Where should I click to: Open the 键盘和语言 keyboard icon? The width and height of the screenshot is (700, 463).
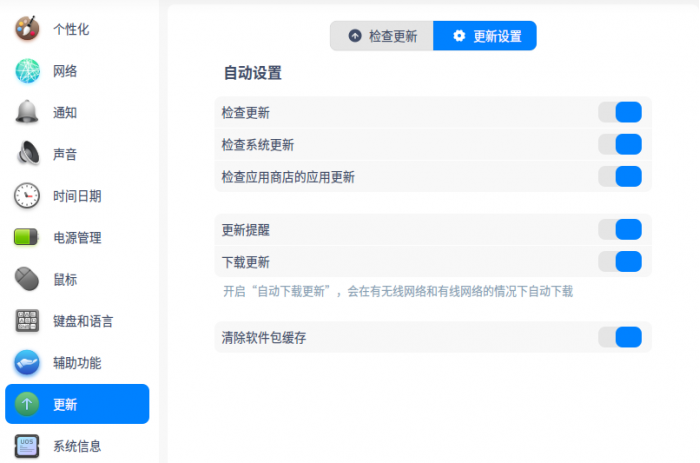(x=27, y=321)
